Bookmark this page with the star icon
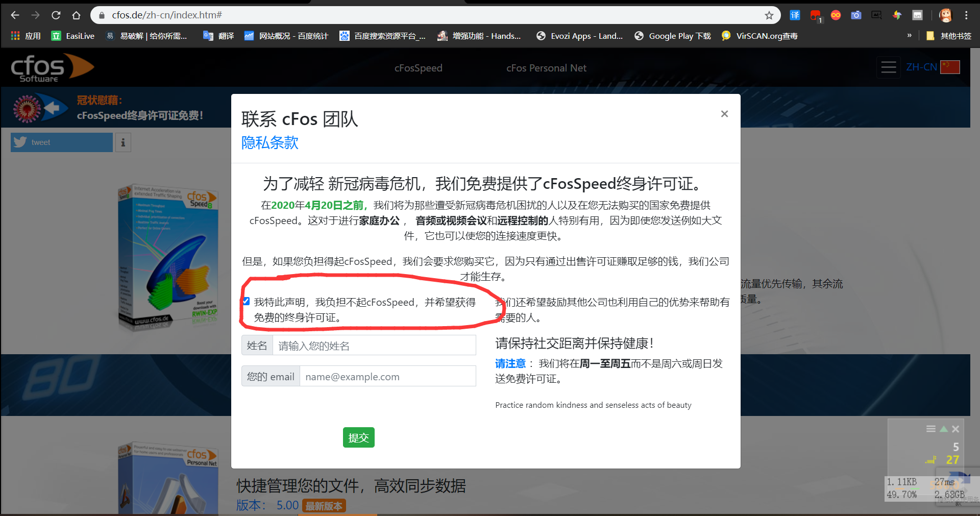 (x=769, y=15)
